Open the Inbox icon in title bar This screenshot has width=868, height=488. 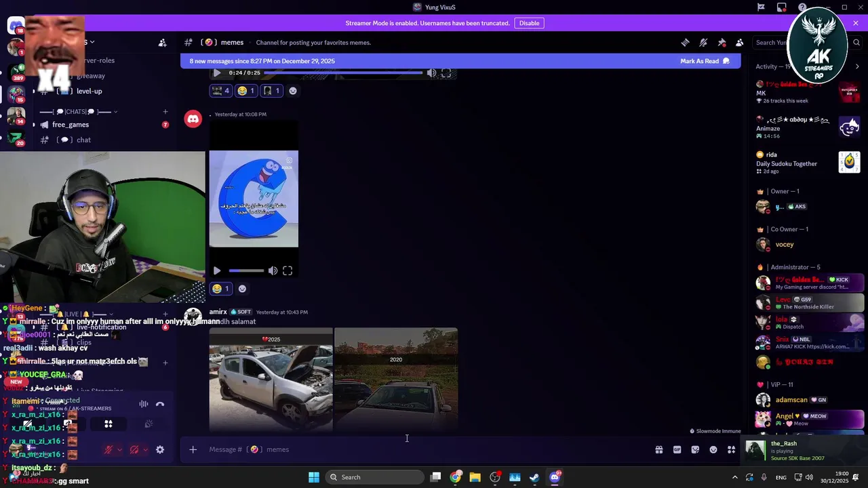click(782, 7)
